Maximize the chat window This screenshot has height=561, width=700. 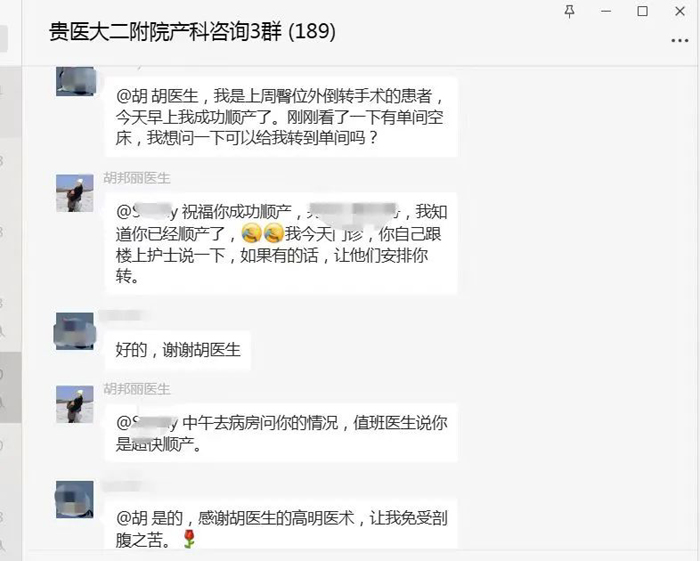point(642,11)
